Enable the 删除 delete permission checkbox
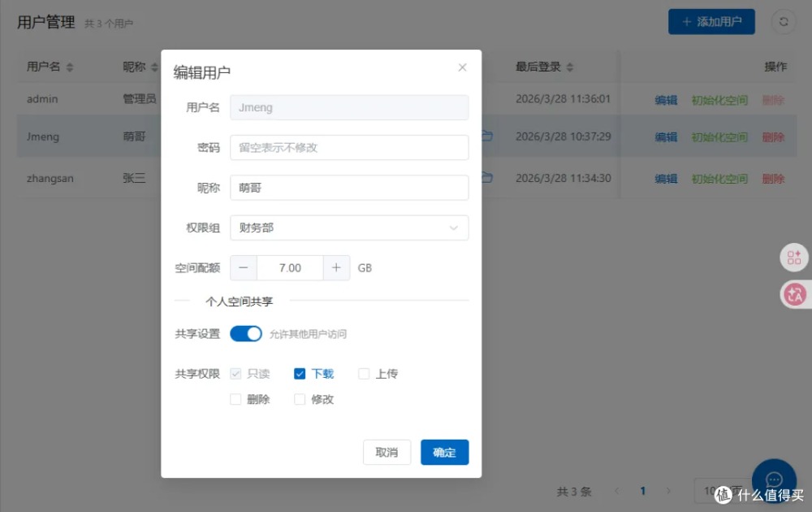 (x=235, y=400)
